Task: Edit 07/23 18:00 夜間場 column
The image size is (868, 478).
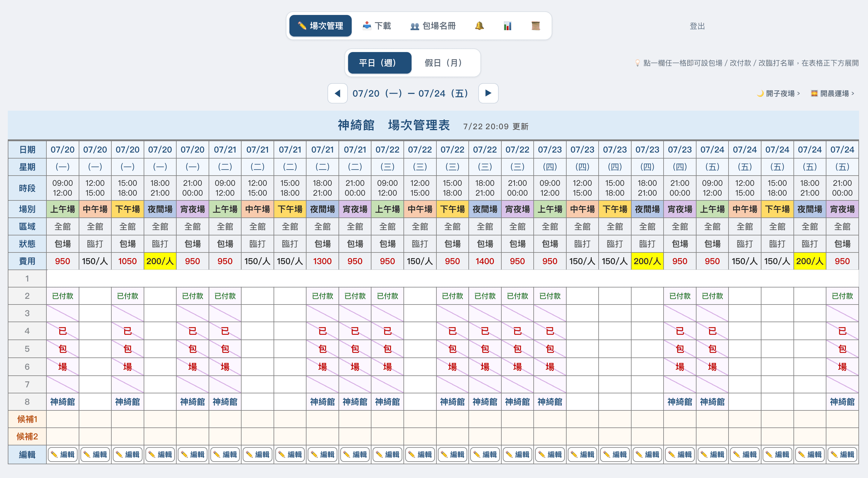Action: 647,454
